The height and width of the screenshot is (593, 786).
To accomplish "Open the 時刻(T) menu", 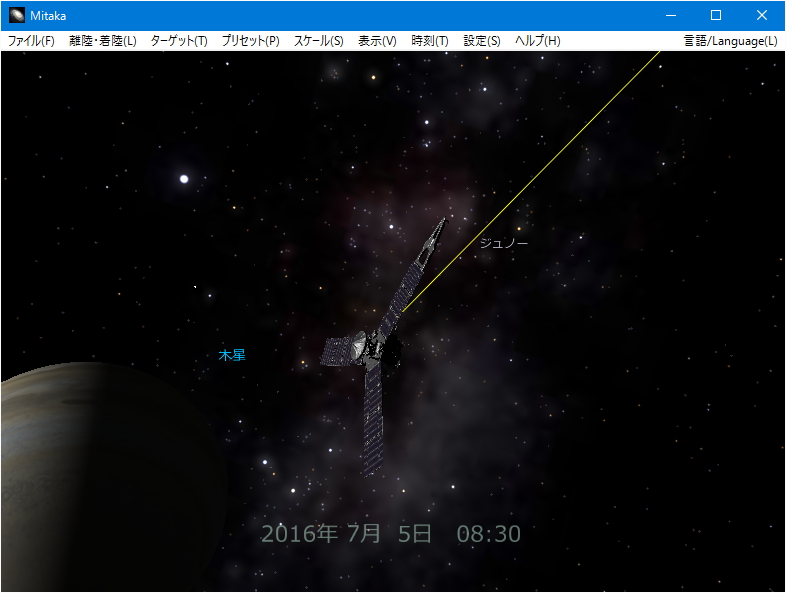I will tap(430, 41).
